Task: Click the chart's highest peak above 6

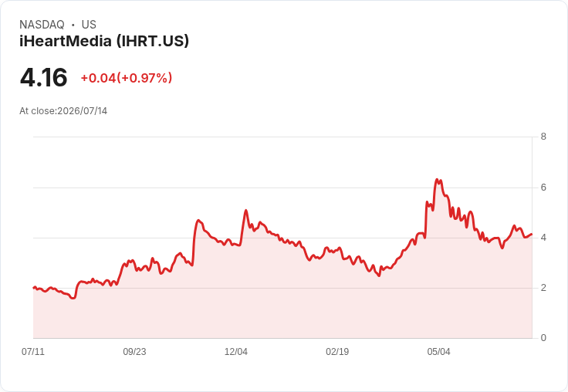Action: click(438, 179)
